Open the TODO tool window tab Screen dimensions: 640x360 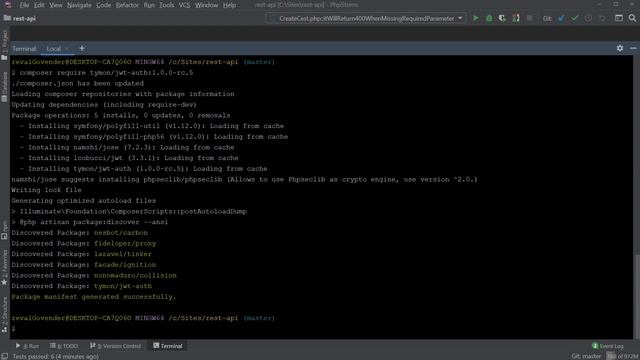[x=64, y=346]
